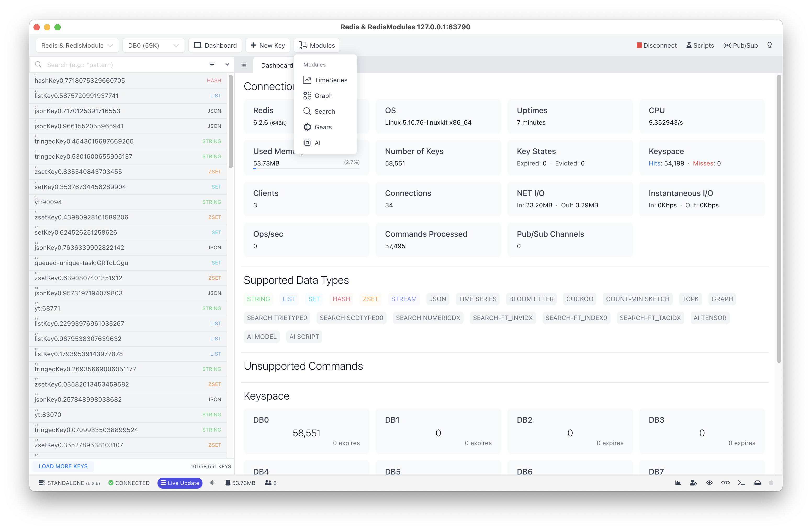Click Load More Keys button
This screenshot has height=530, width=812.
point(63,466)
